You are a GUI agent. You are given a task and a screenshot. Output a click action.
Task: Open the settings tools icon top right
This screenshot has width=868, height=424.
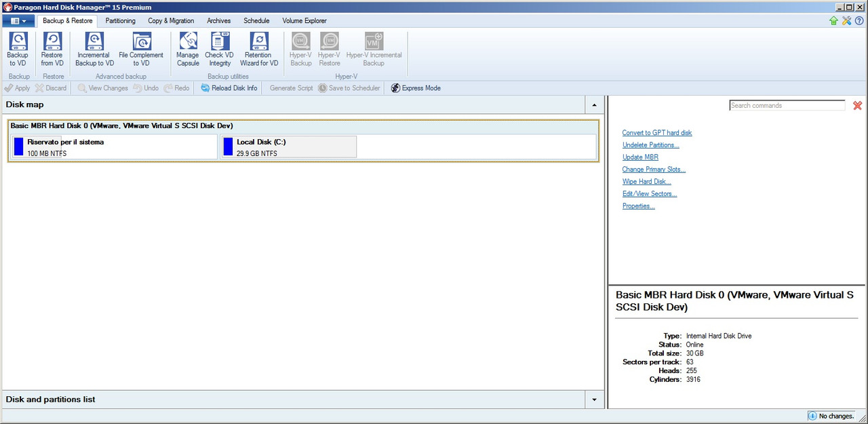click(846, 21)
